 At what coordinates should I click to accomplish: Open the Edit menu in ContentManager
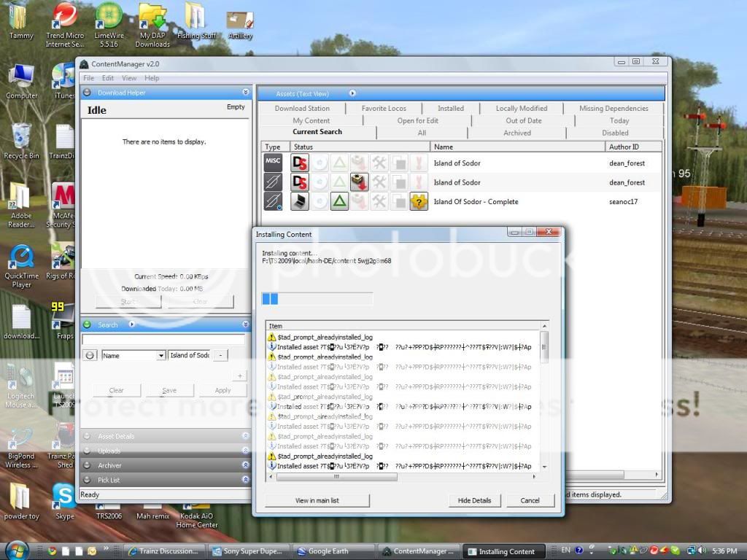[x=107, y=78]
